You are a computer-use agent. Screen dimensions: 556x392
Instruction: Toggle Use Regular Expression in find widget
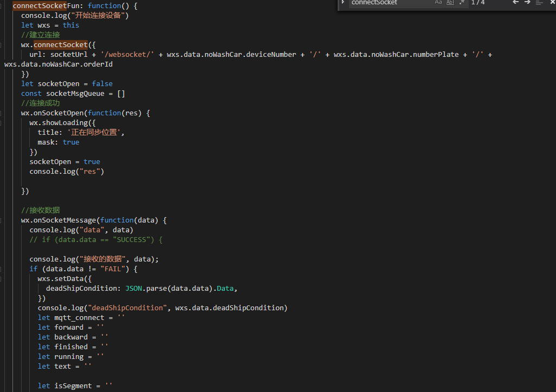(x=462, y=3)
